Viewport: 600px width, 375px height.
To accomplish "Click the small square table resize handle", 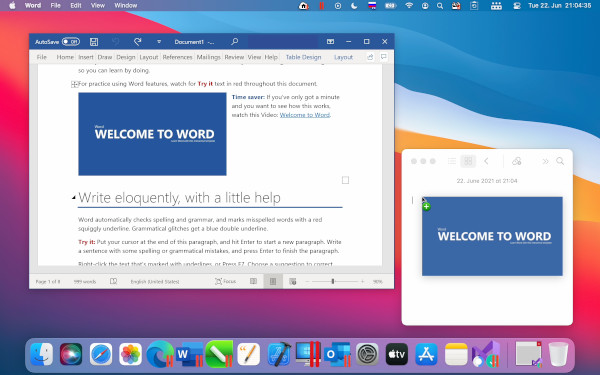I will coord(345,180).
